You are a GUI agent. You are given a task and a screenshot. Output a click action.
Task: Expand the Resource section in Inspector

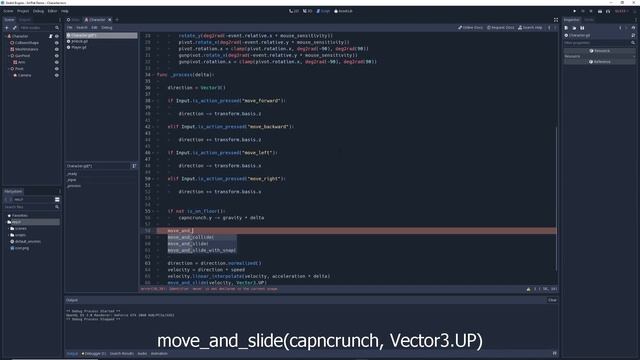pos(599,56)
